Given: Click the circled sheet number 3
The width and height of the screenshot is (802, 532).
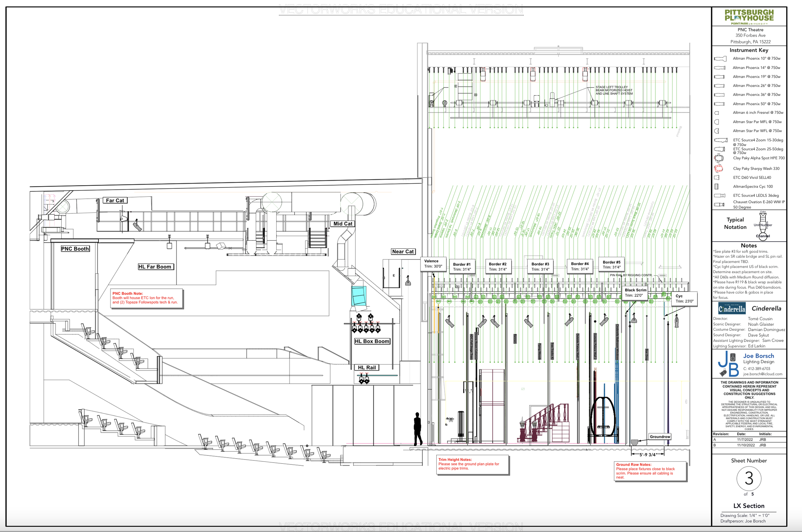Looking at the screenshot, I should (749, 478).
